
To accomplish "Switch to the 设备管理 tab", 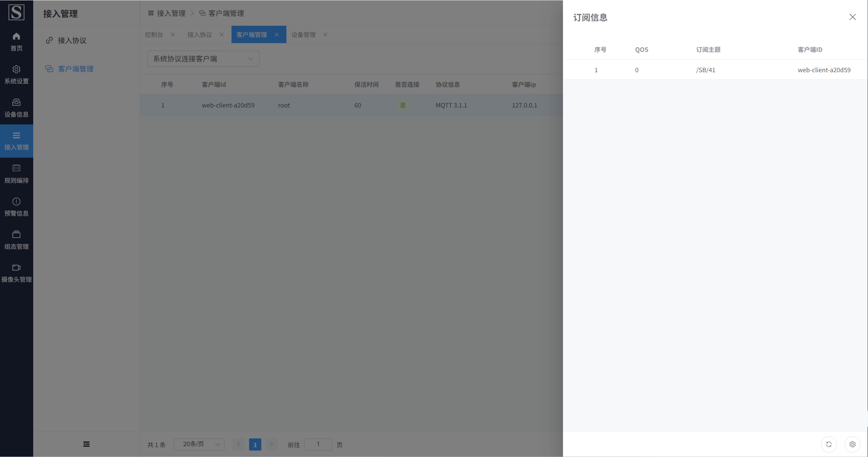I will (x=303, y=35).
